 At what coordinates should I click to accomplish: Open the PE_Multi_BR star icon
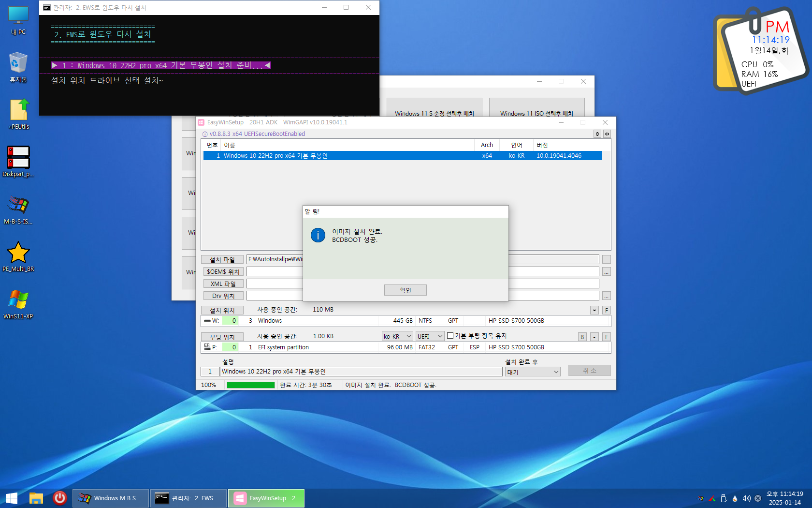18,257
